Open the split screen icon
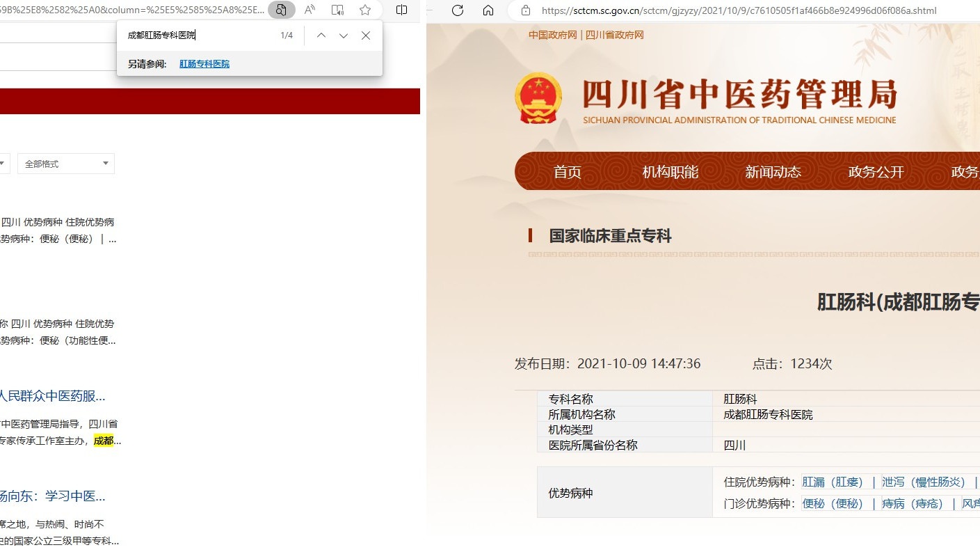 tap(401, 10)
